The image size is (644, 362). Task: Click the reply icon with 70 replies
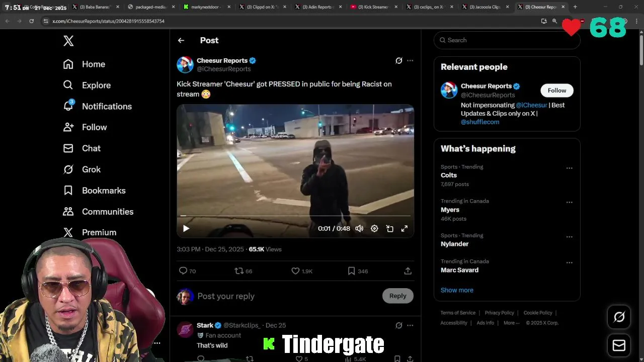pyautogui.click(x=183, y=271)
